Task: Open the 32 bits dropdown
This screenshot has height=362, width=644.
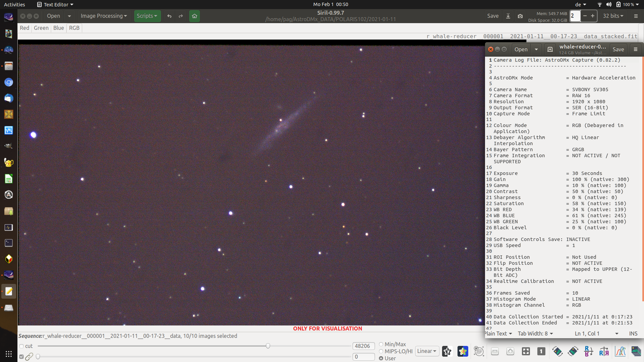Action: coord(613,16)
